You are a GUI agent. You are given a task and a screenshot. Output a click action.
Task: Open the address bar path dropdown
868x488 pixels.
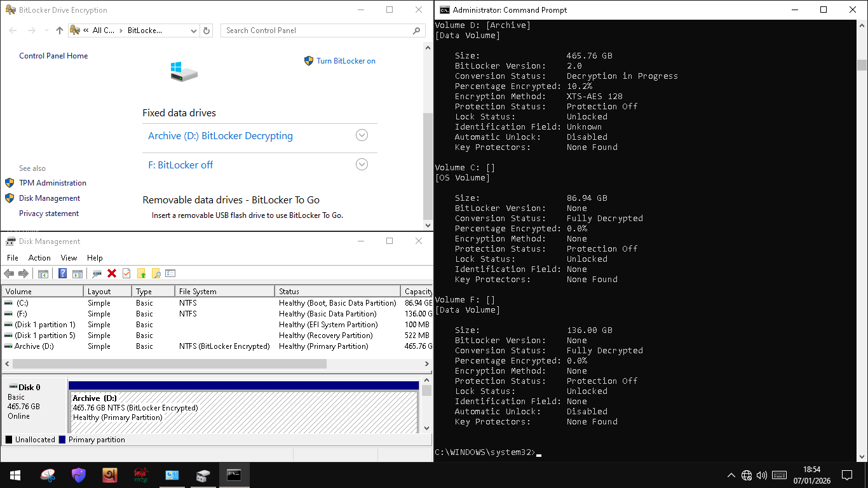point(194,30)
